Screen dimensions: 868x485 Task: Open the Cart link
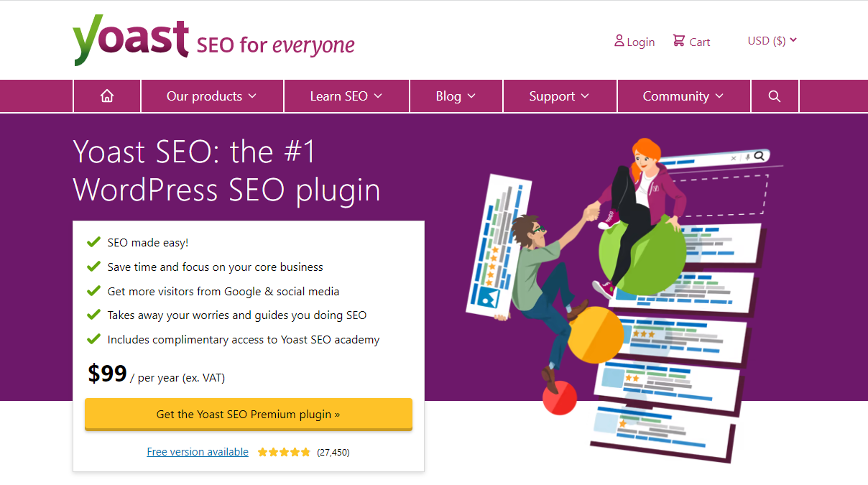pyautogui.click(x=699, y=42)
